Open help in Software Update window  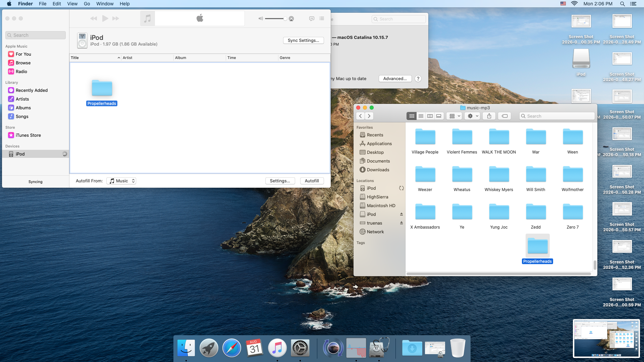tap(418, 79)
